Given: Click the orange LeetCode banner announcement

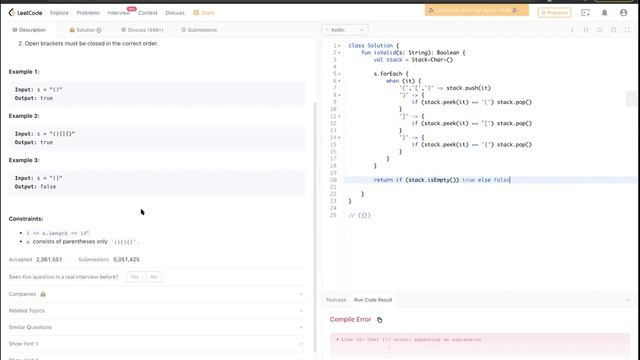Looking at the screenshot, I should coord(476,10).
